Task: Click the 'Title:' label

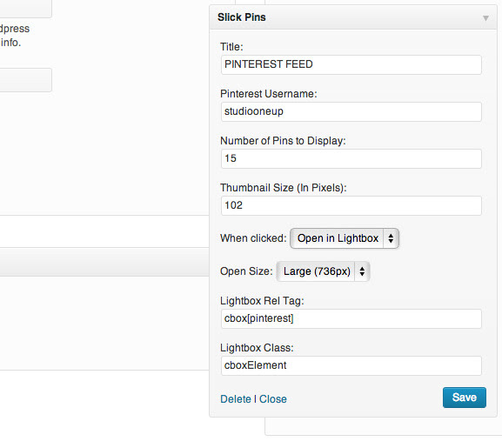Action: [231, 47]
